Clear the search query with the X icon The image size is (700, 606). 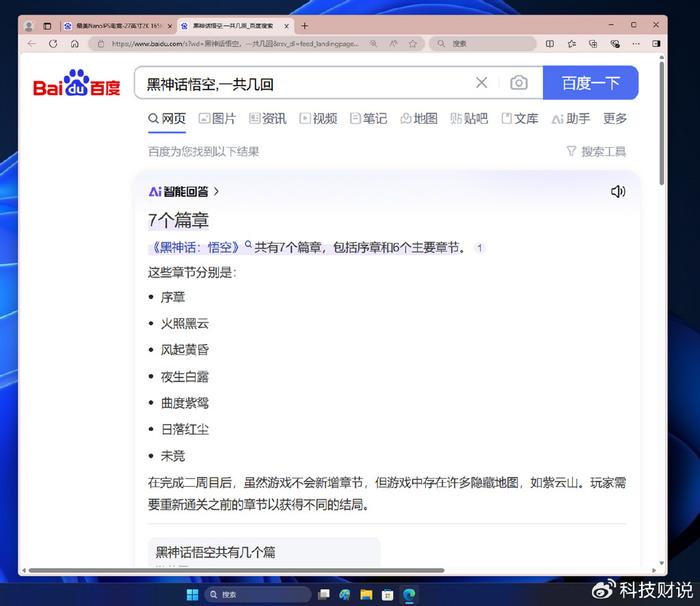coord(481,83)
